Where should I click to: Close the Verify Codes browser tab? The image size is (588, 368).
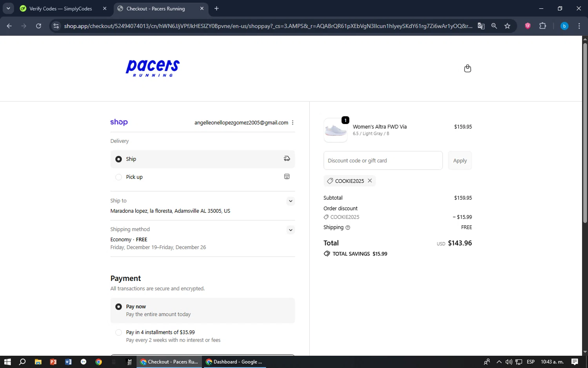coord(105,9)
